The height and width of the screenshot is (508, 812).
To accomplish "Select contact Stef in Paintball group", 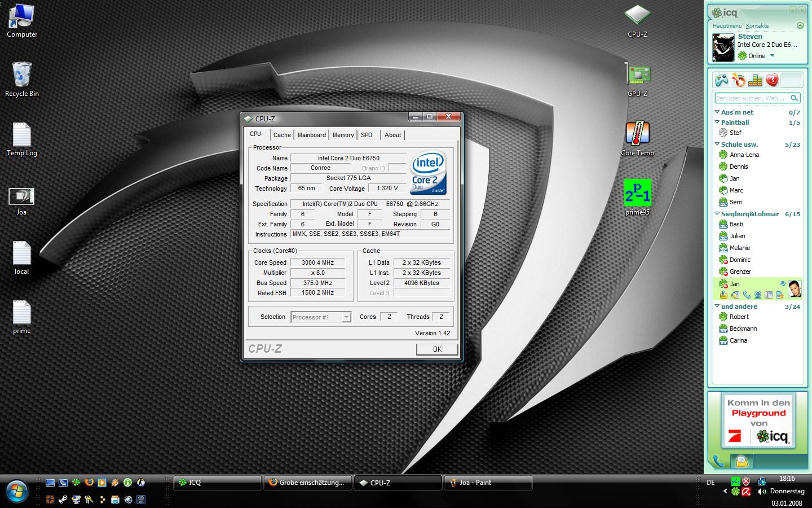I will pyautogui.click(x=735, y=133).
